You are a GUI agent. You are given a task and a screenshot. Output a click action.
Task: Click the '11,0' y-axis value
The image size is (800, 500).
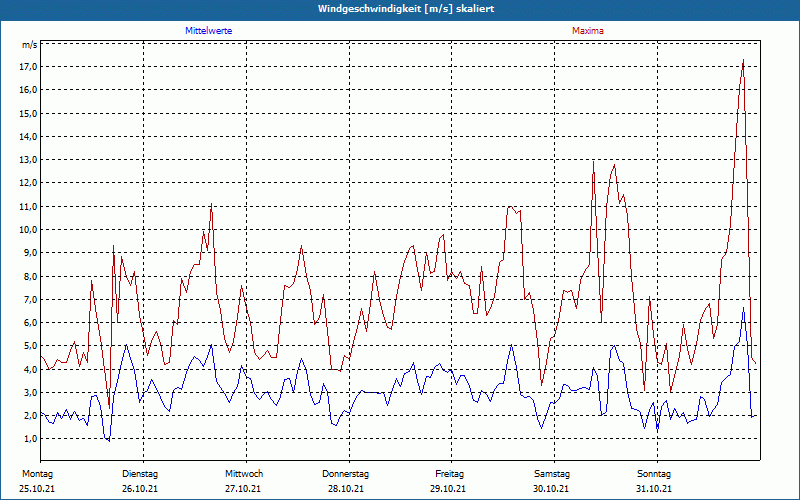[28, 206]
